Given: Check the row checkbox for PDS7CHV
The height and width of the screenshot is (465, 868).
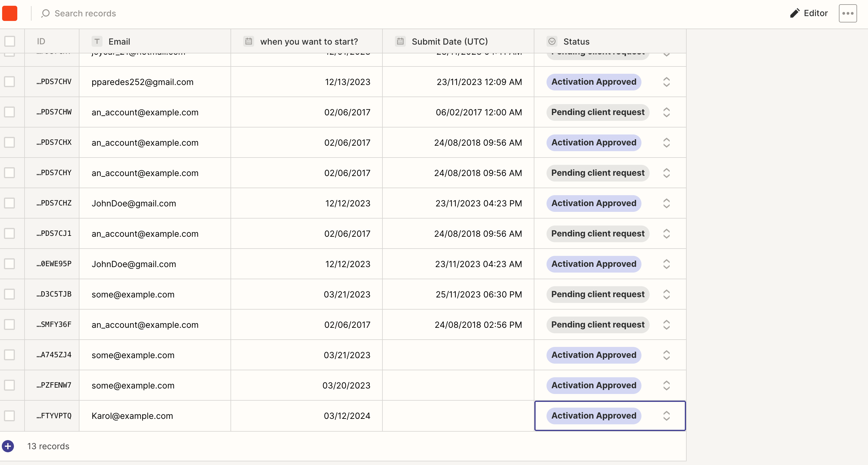Looking at the screenshot, I should 9,82.
